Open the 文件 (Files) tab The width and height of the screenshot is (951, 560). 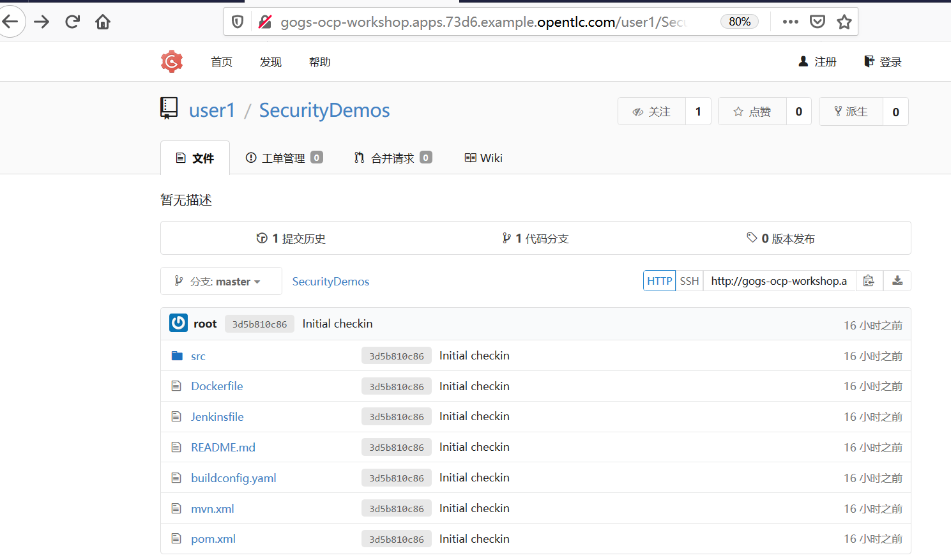coord(195,158)
